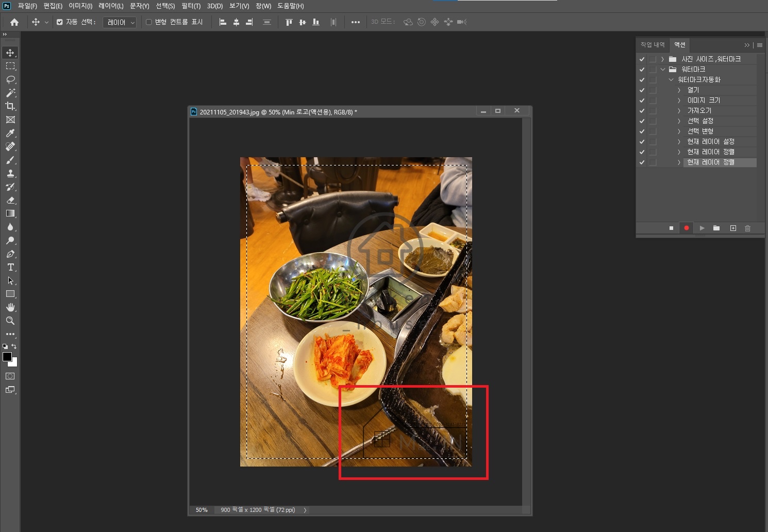This screenshot has height=532, width=768.
Task: Toggle checkmark for 이미지 크기 step
Action: 642,101
